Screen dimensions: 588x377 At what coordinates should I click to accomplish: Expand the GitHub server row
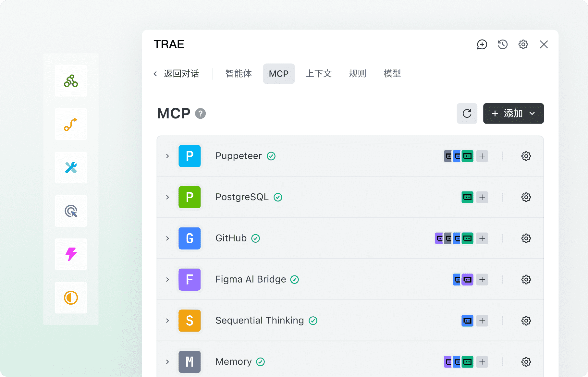pyautogui.click(x=167, y=238)
